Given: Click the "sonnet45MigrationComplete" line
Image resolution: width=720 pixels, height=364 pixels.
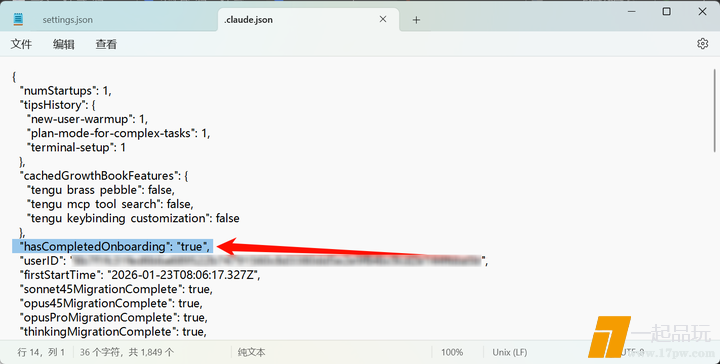Looking at the screenshot, I should [x=116, y=289].
